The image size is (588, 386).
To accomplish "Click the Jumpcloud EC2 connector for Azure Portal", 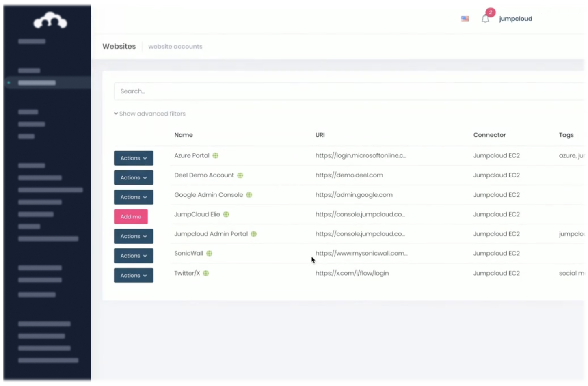I will pos(496,156).
